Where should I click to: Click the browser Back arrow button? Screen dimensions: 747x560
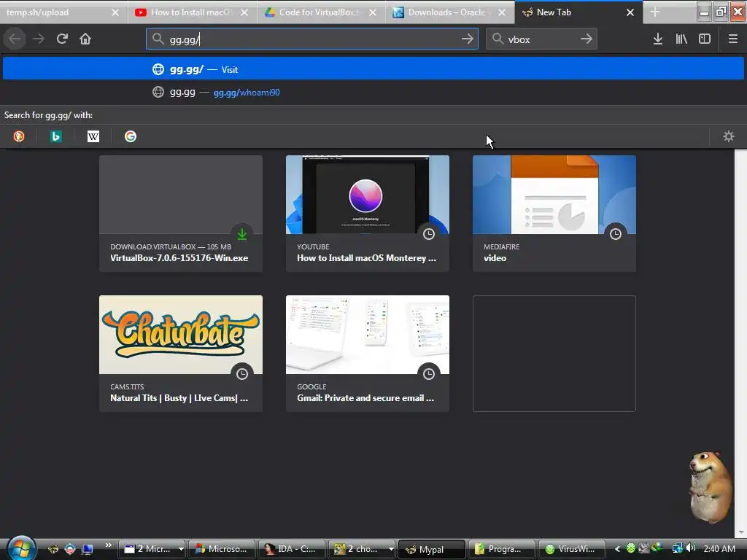tap(15, 39)
